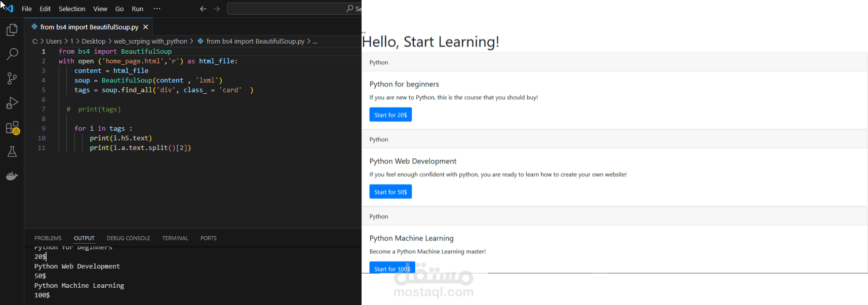Click the C: breadcrumb segment
This screenshot has width=868, height=305.
click(35, 41)
